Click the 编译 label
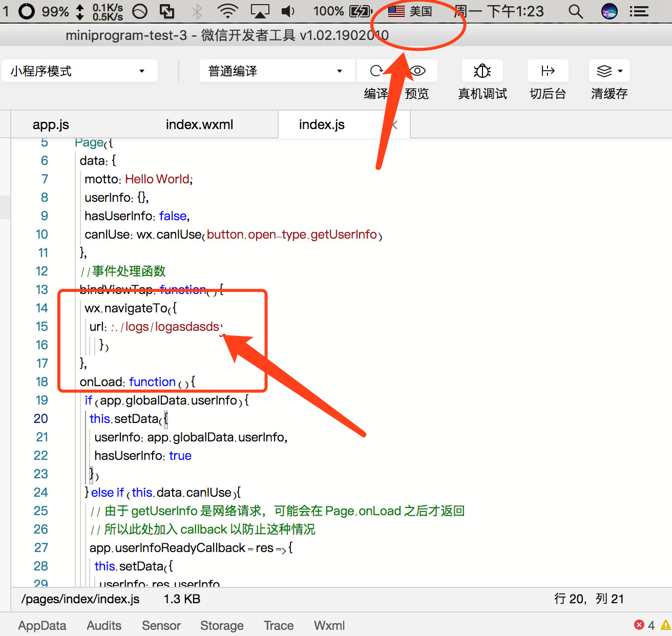This screenshot has width=672, height=636. [376, 94]
